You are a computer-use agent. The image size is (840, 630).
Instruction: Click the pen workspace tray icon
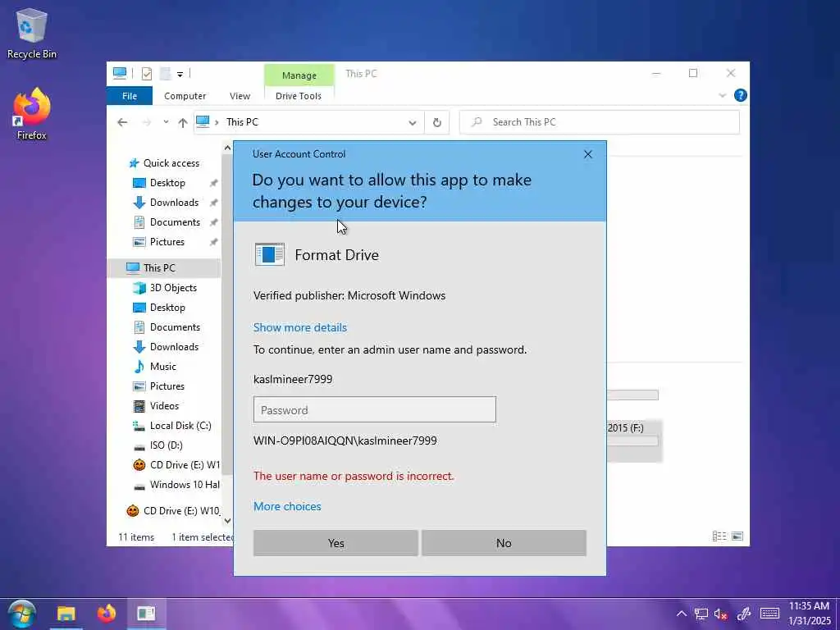pyautogui.click(x=743, y=614)
